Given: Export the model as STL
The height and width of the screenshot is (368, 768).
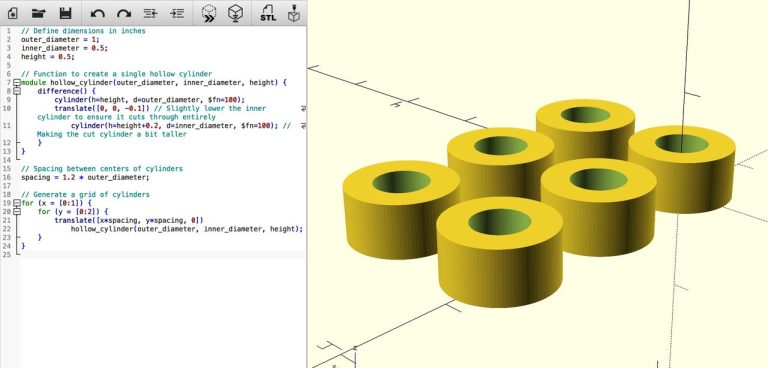Looking at the screenshot, I should click(x=267, y=14).
